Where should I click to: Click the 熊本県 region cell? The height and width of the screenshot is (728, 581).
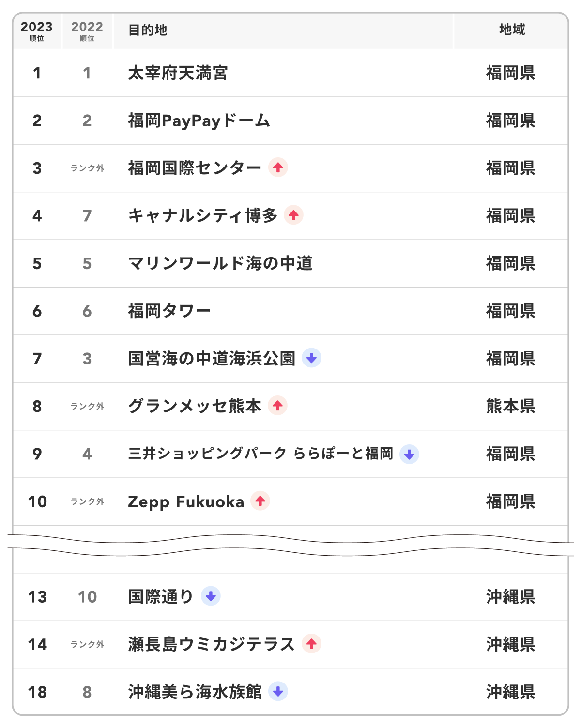(511, 406)
